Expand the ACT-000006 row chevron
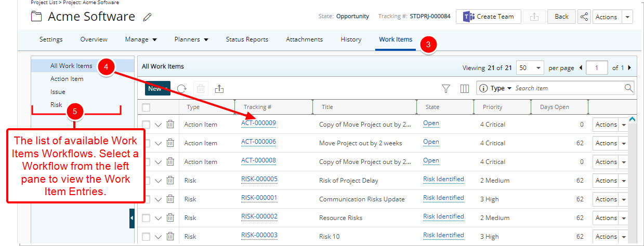The image size is (644, 246). pyautogui.click(x=159, y=143)
